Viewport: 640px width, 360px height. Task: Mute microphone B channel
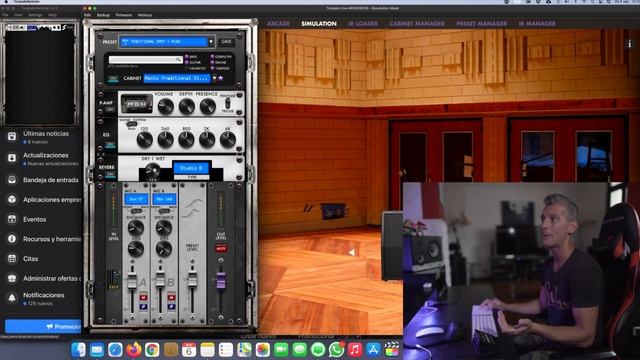171,297
